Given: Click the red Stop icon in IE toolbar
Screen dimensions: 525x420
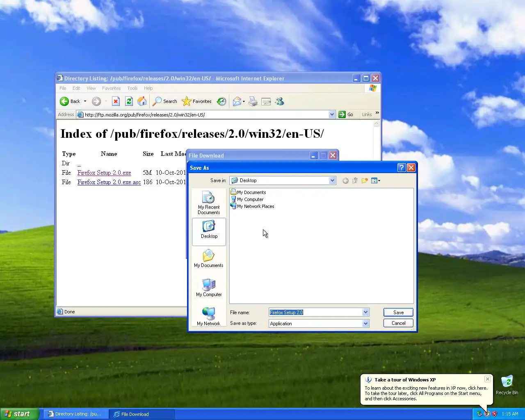Looking at the screenshot, I should pos(116,101).
